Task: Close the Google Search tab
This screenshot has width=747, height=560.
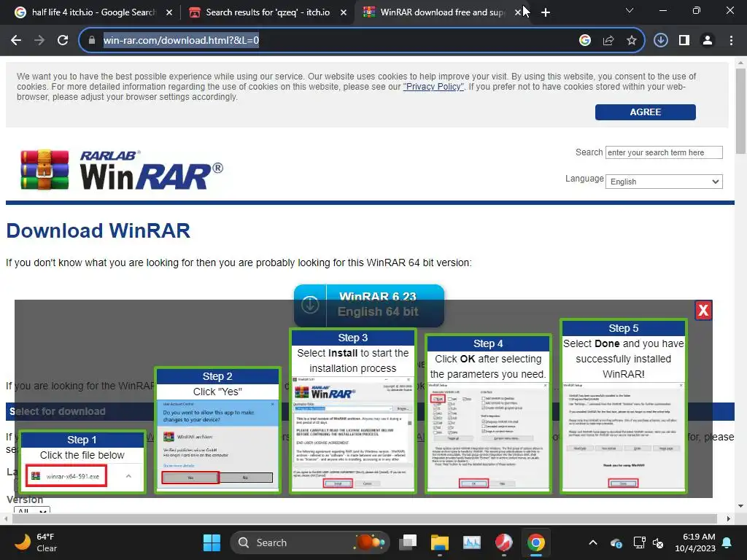Action: point(169,12)
